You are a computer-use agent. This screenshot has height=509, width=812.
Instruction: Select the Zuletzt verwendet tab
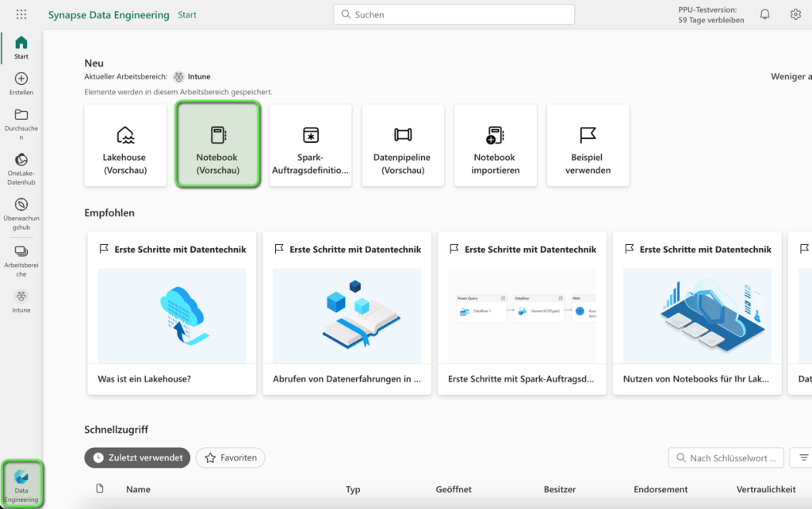point(137,457)
